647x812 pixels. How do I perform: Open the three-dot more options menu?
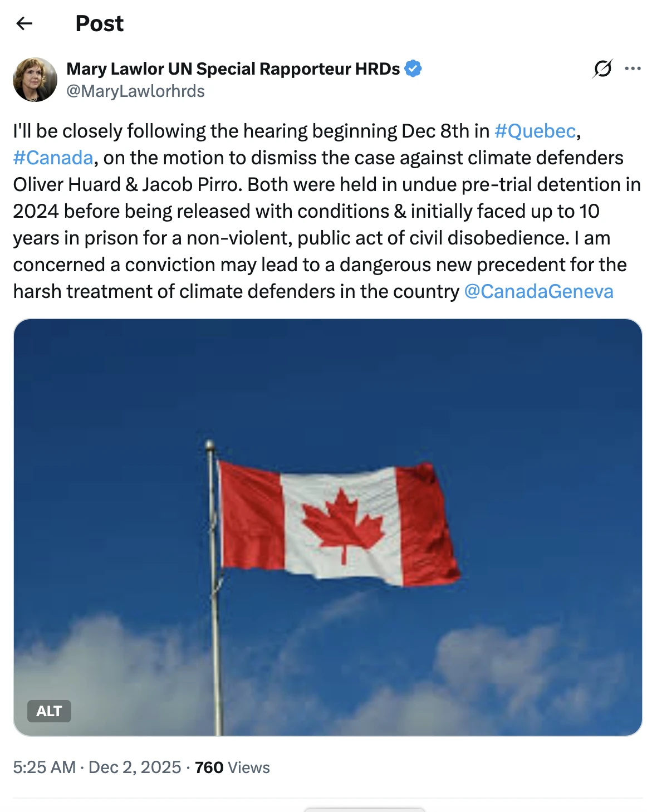[633, 69]
